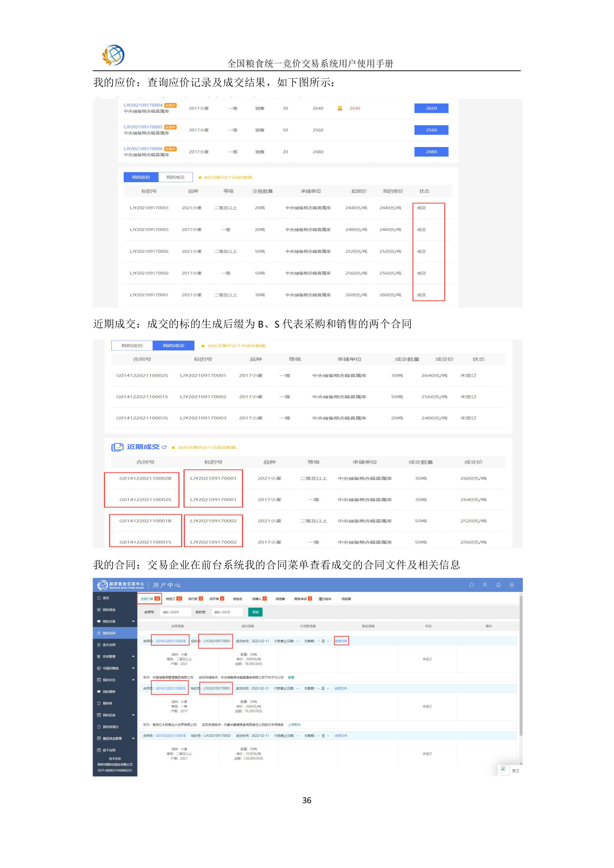Viewport: 614px width, 868px height.
Task: Switch to the 待结算 tab
Action: pos(280,599)
